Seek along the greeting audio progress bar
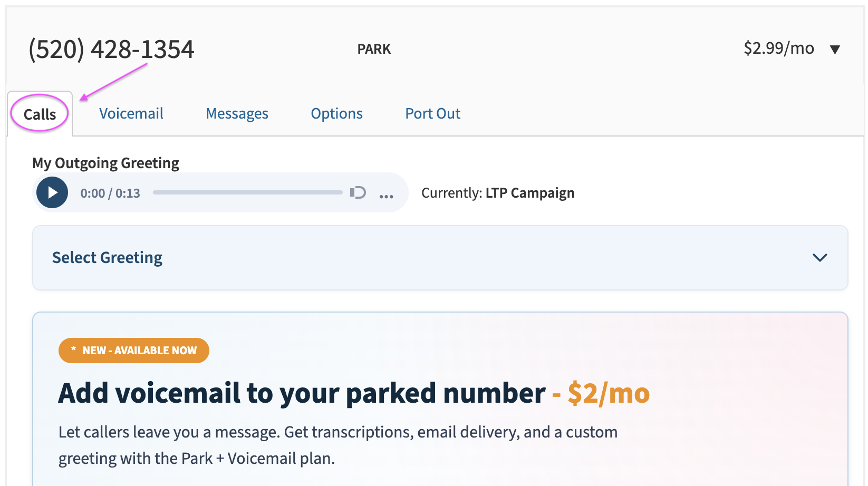 (248, 192)
